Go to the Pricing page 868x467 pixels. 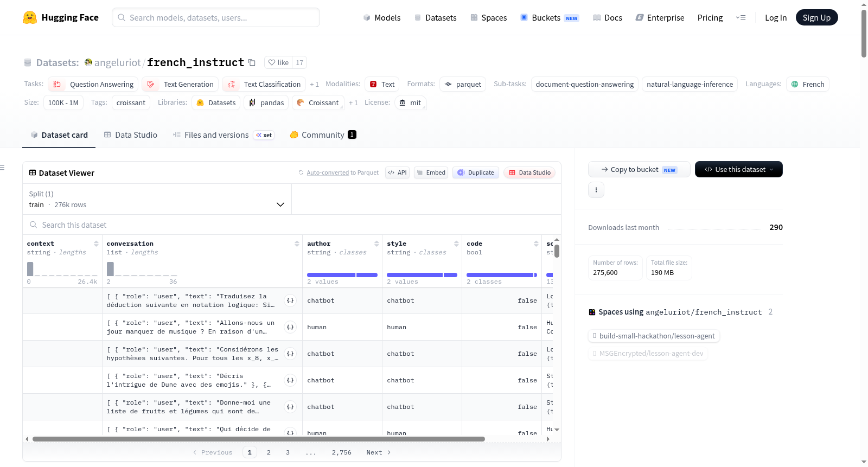710,17
